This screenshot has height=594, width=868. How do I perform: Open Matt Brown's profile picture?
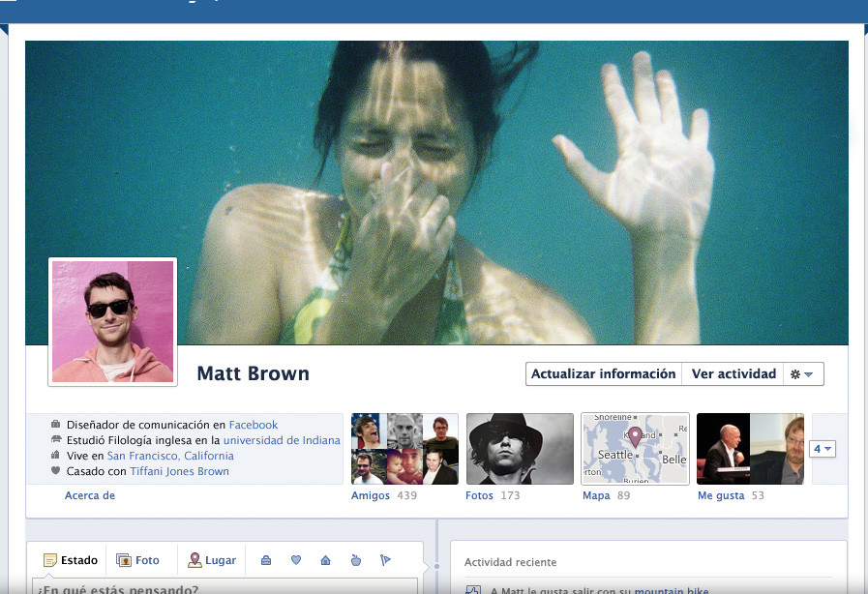113,321
